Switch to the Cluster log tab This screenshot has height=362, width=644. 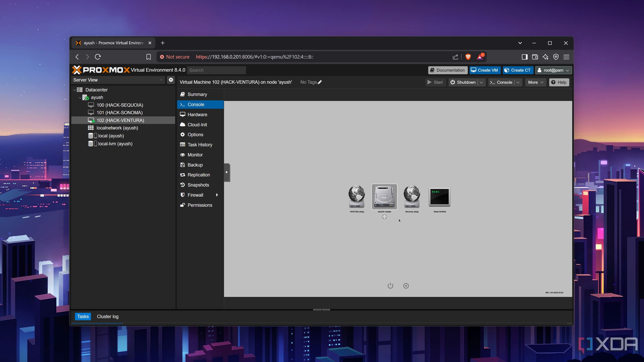pyautogui.click(x=108, y=317)
